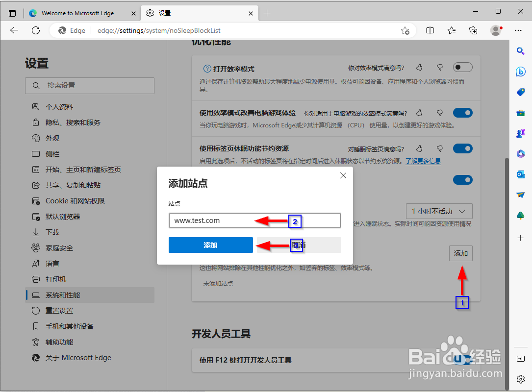Viewport: 532px width, 392px height.
Task: Open Outlook from the sidebar
Action: 521,174
